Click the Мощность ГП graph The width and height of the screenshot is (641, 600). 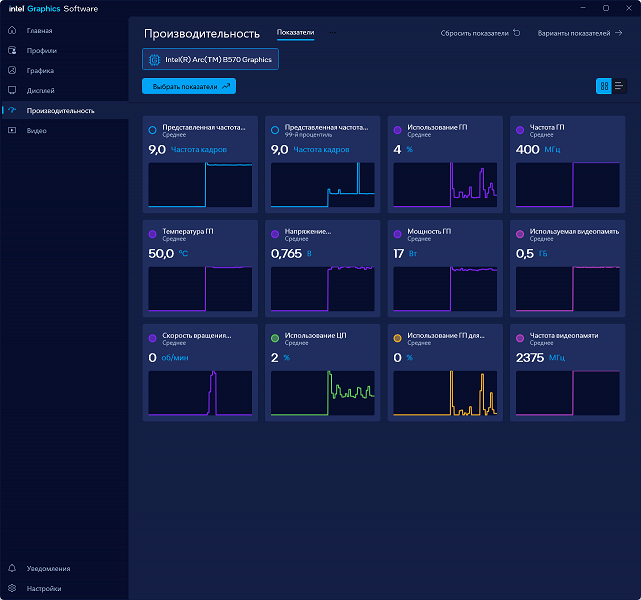click(x=445, y=289)
